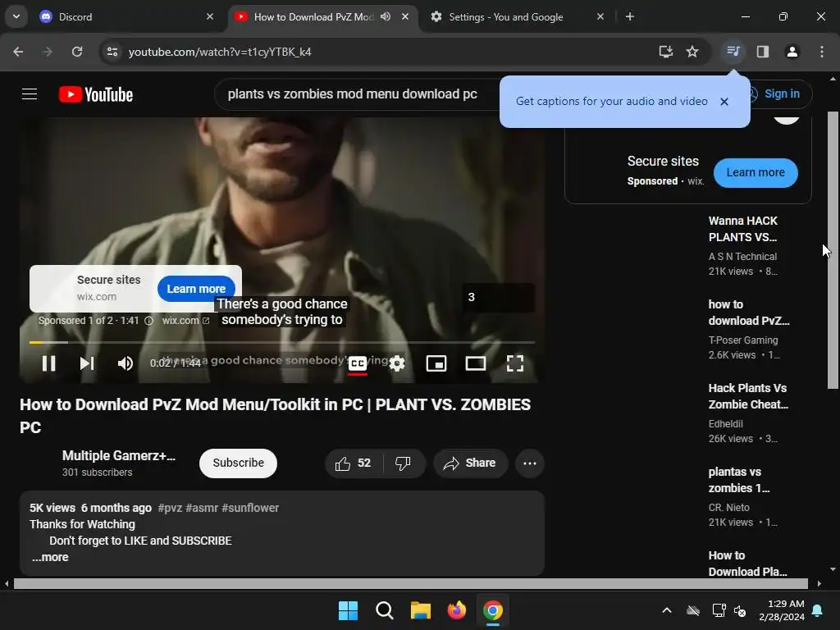The height and width of the screenshot is (630, 840).
Task: Go to YouTube home via logo
Action: coord(96,94)
